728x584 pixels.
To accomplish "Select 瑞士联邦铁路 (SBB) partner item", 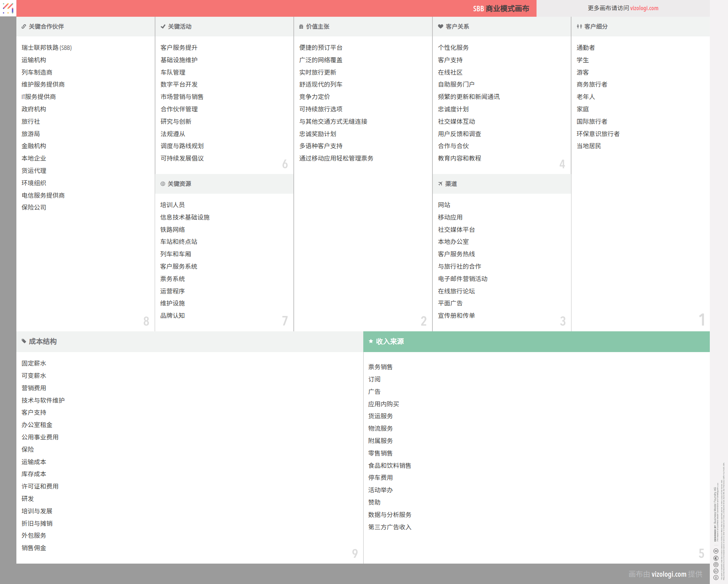I will (47, 48).
